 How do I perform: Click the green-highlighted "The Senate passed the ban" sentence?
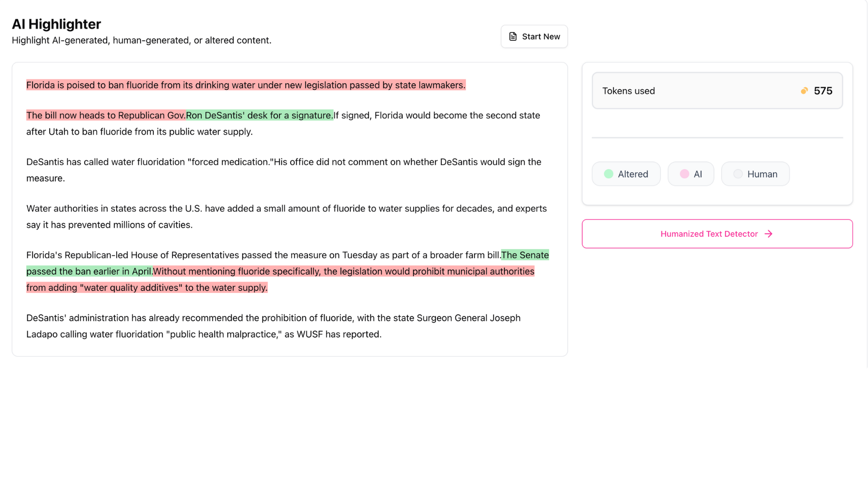89,272
